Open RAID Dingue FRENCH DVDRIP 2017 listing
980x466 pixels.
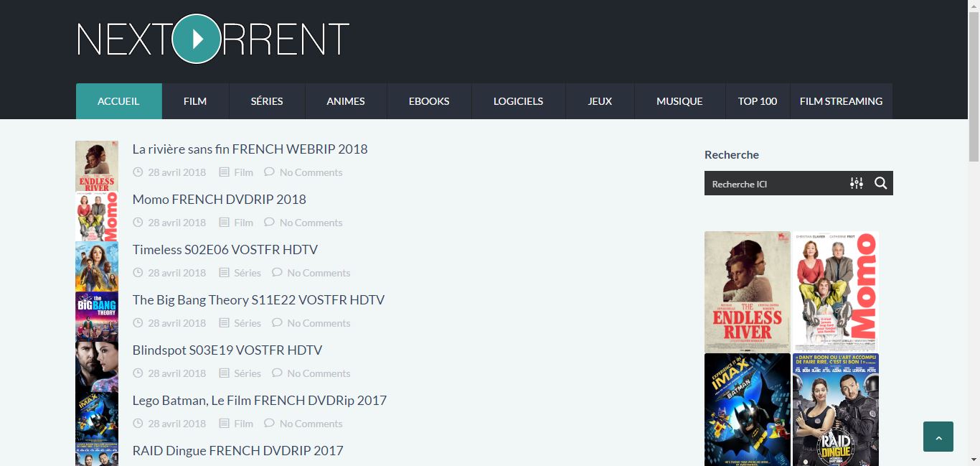tap(237, 450)
